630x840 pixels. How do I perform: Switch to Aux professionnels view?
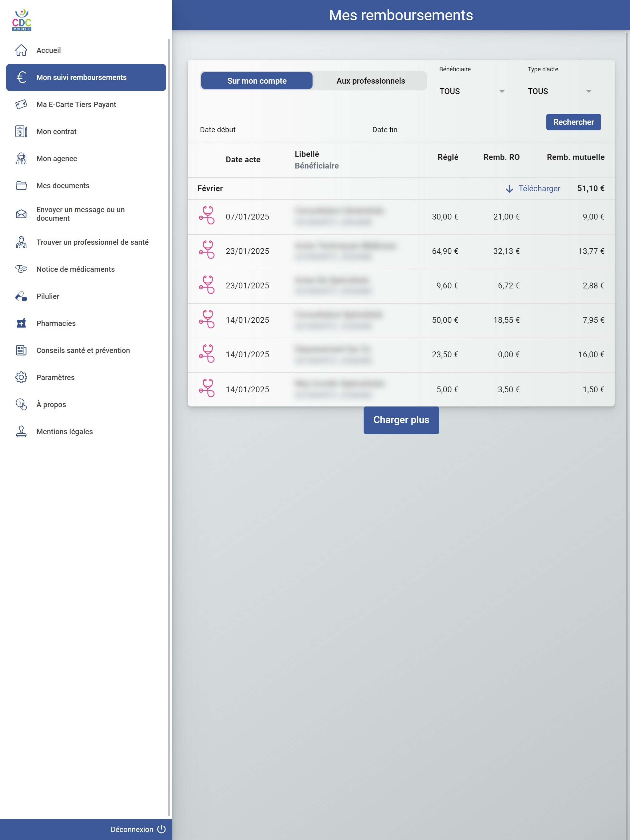[x=370, y=81]
